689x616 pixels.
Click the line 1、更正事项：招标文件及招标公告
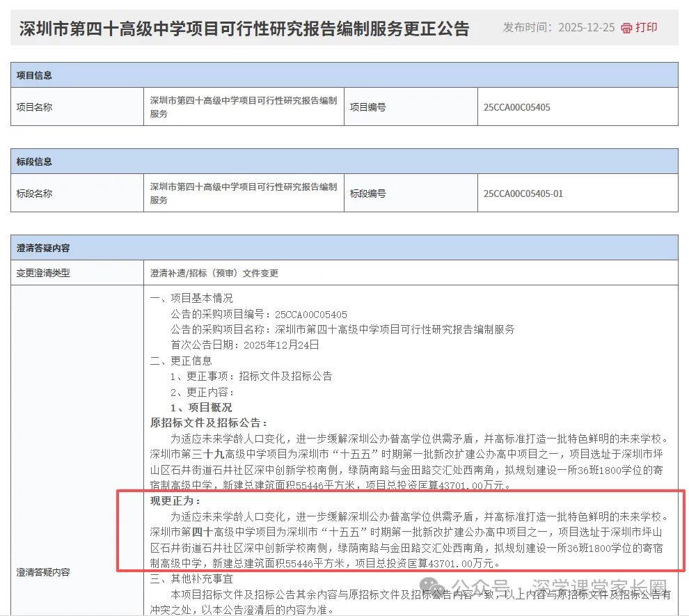point(251,376)
